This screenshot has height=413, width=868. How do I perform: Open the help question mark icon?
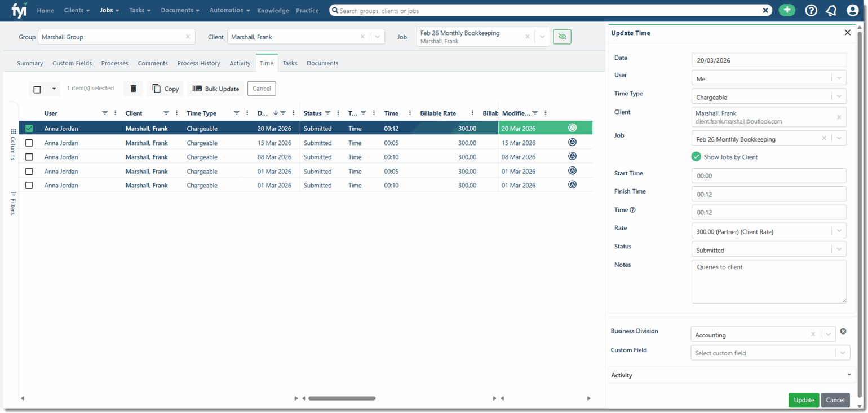coord(811,10)
